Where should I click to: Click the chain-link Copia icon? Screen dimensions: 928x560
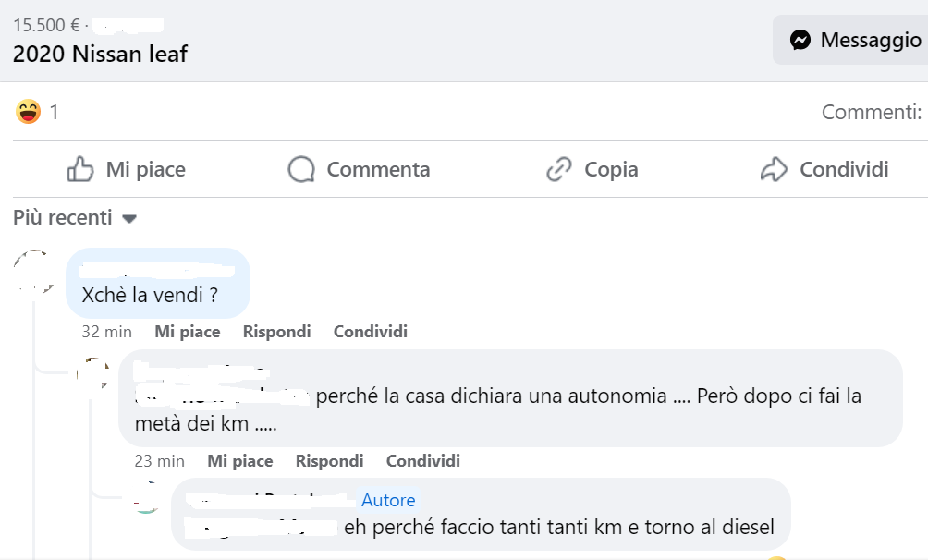pos(559,169)
